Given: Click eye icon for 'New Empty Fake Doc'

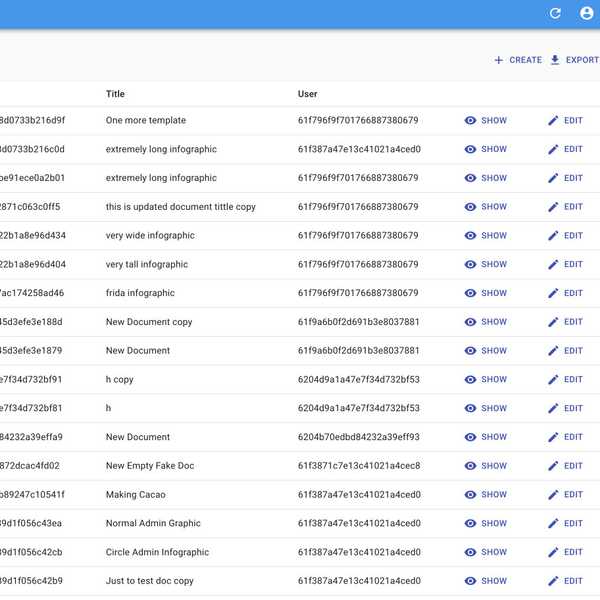Looking at the screenshot, I should (x=470, y=466).
